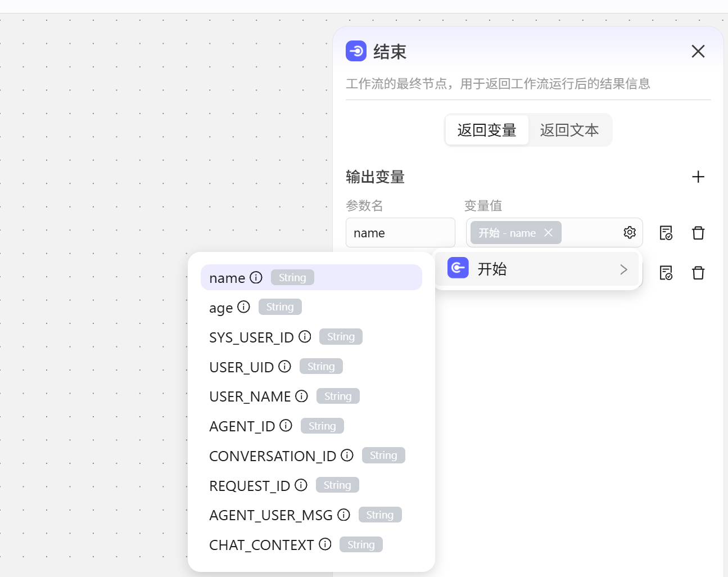The height and width of the screenshot is (577, 728).
Task: Remove the 开始 - name variable tag
Action: click(x=548, y=232)
